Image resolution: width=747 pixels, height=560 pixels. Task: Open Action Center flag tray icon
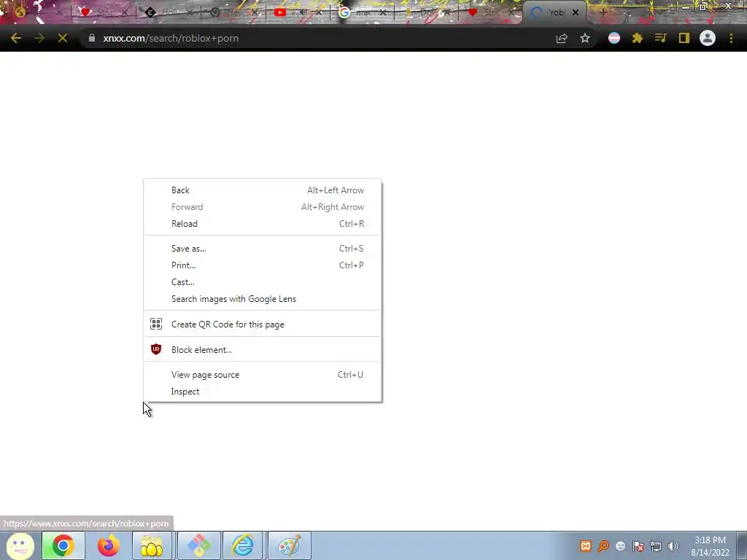638,546
